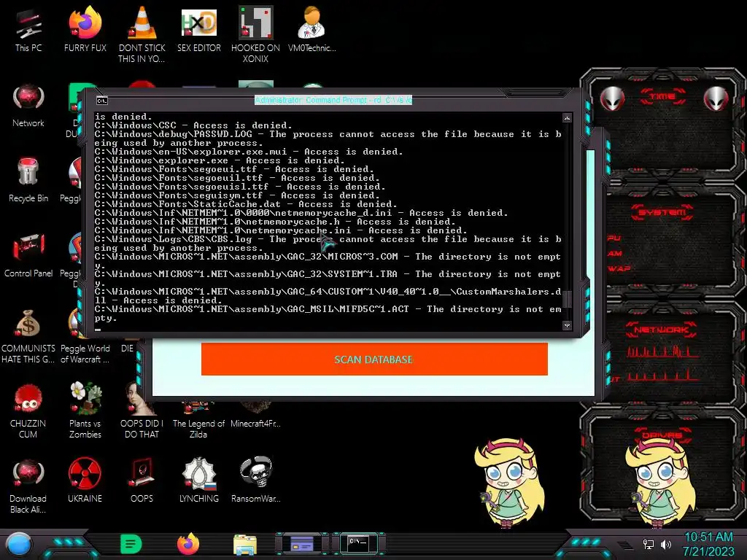The width and height of the screenshot is (747, 560).
Task: Click the cartoon girl beside the gadget panel
Action: 510,482
